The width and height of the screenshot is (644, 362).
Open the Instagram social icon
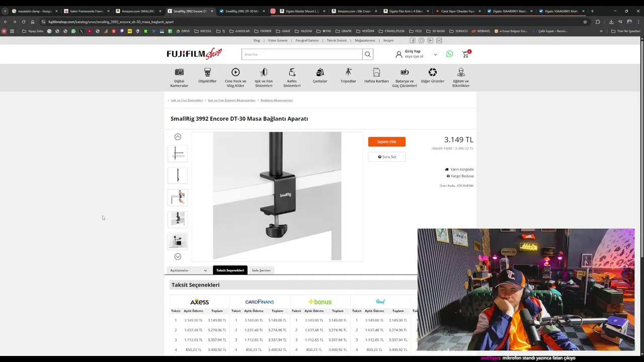click(x=422, y=40)
